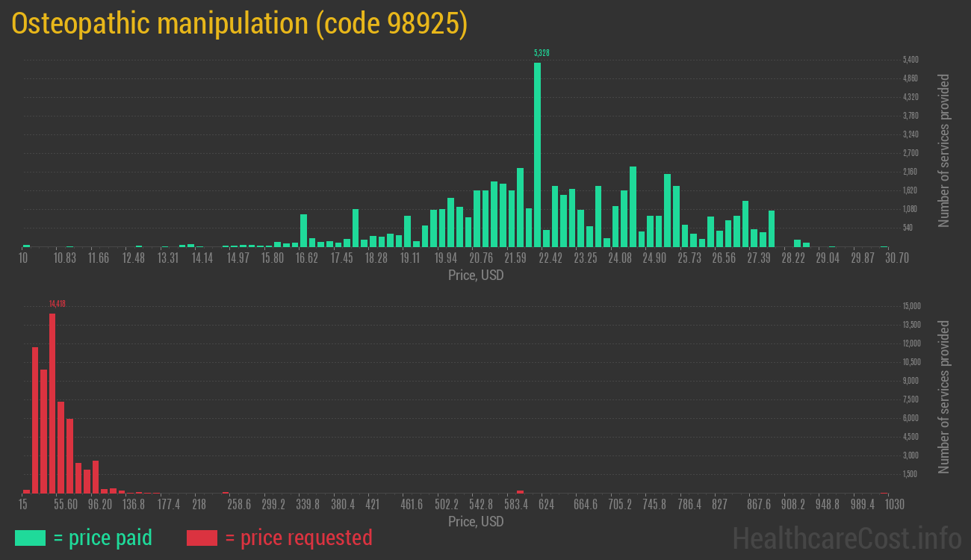The width and height of the screenshot is (971, 560).
Task: Click the lower 'Number of services provided' axis title
Action: 944,396
